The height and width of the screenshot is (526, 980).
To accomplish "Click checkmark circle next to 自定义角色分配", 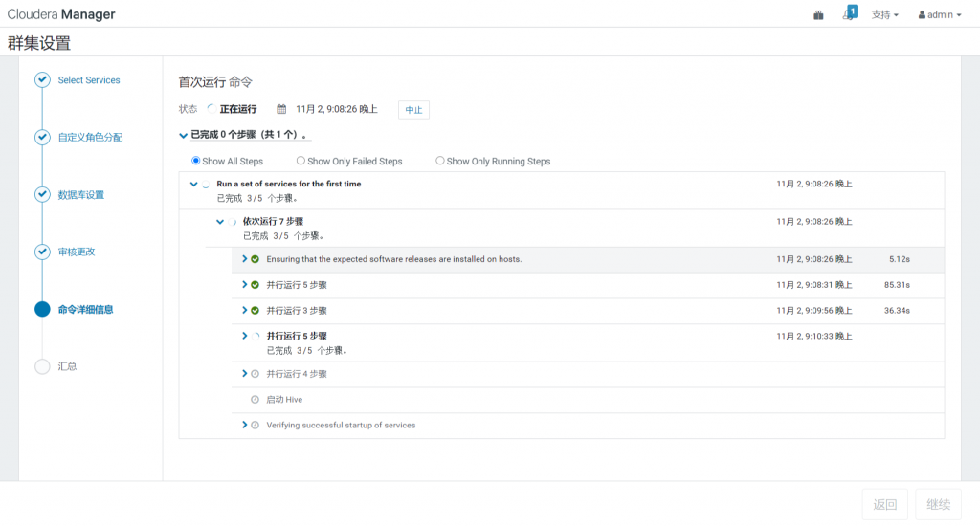I will click(x=42, y=137).
